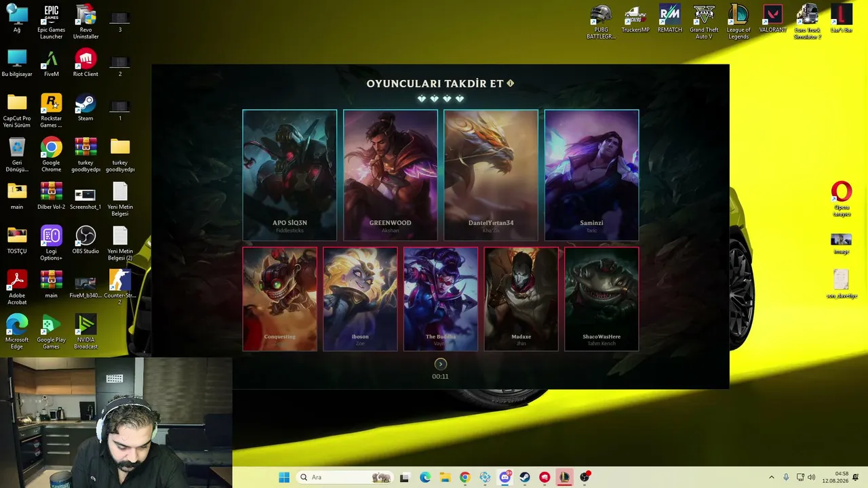Image resolution: width=868 pixels, height=488 pixels.
Task: Launch Google Play Games from the desktop
Action: coord(51,332)
